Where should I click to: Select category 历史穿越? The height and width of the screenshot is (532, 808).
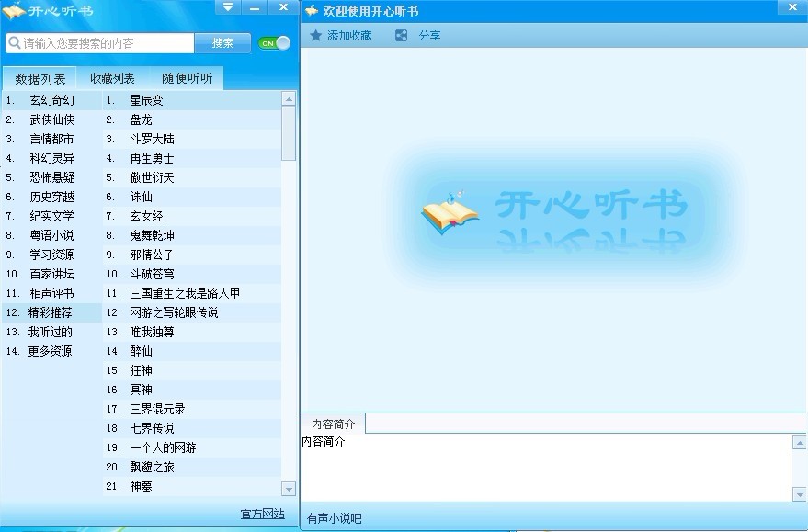click(51, 197)
